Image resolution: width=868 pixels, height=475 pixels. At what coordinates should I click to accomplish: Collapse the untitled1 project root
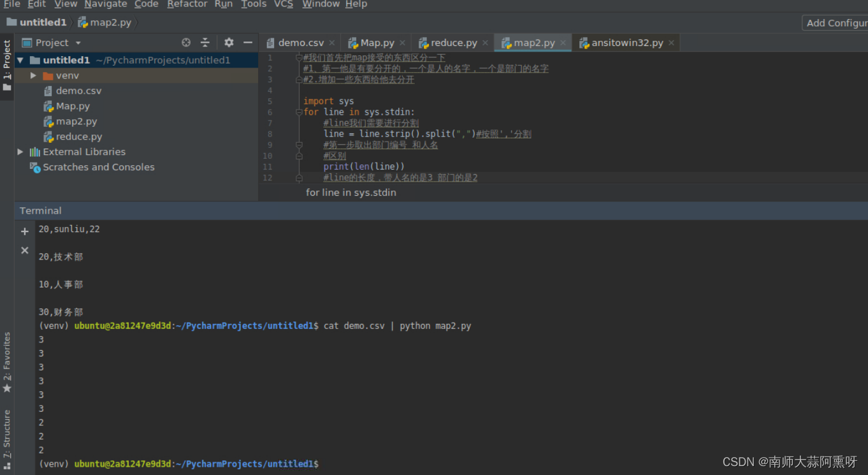coord(20,60)
